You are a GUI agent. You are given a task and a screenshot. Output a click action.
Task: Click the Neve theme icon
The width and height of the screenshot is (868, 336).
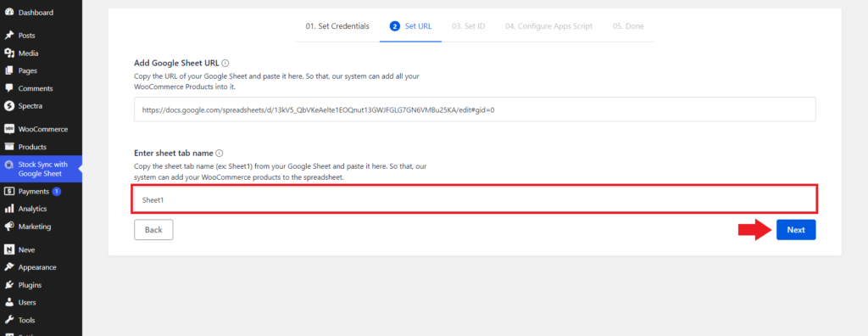8,249
